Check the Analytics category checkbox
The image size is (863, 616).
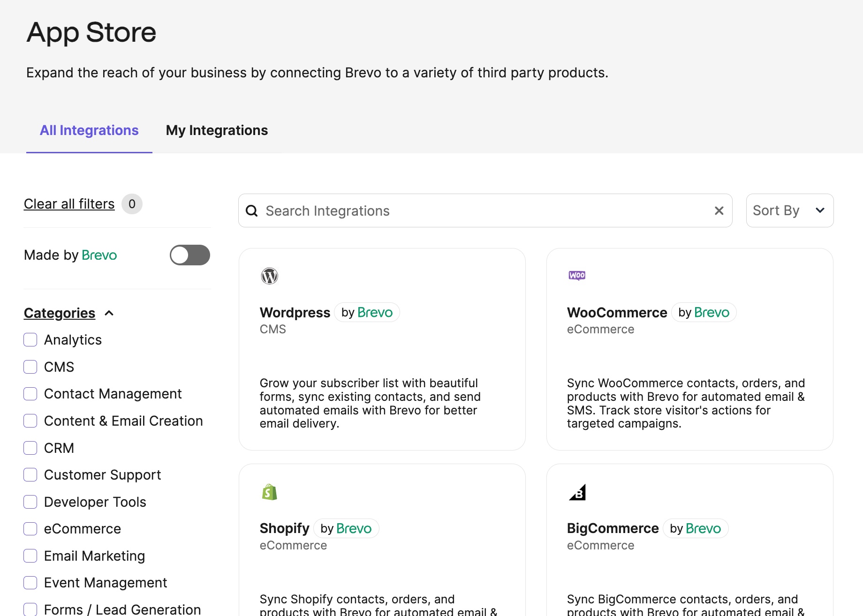coord(30,340)
